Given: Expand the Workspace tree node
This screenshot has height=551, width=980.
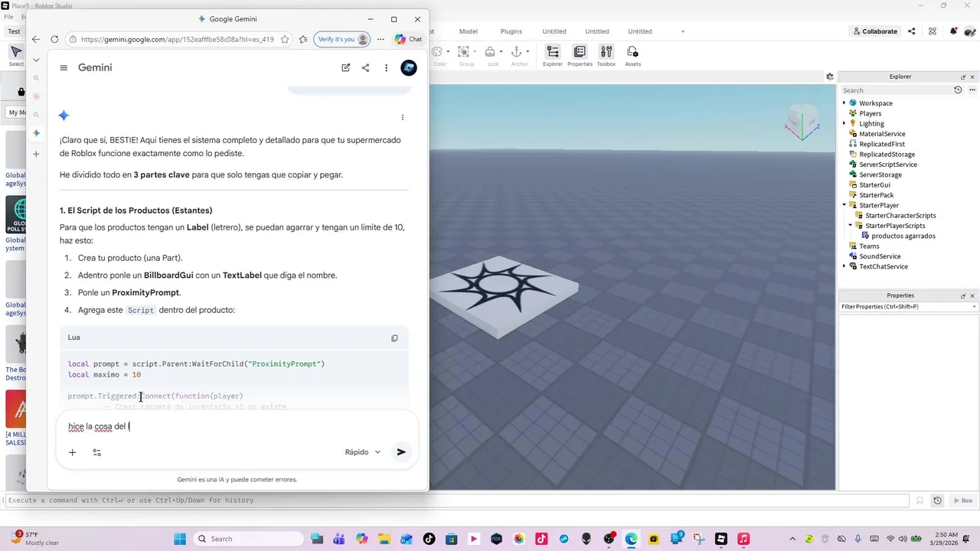Looking at the screenshot, I should pos(844,103).
